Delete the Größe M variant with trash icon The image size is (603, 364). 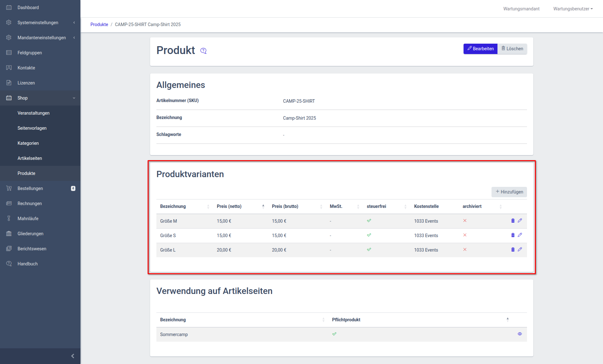[x=513, y=221]
